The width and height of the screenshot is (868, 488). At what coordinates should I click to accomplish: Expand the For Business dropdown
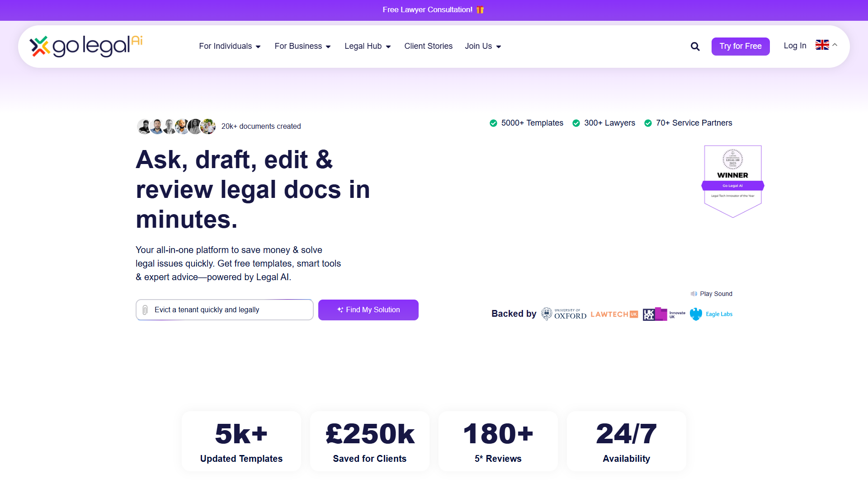[302, 46]
